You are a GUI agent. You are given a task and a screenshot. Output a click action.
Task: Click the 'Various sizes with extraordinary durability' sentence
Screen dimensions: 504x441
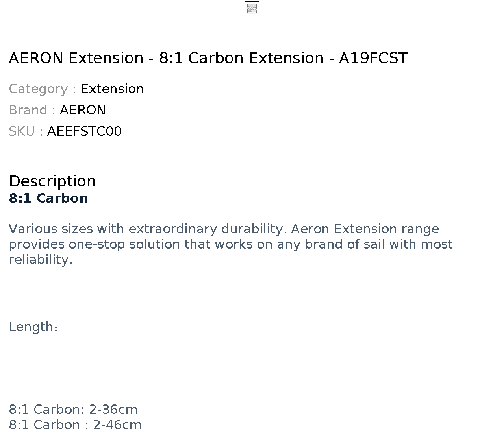[148, 229]
